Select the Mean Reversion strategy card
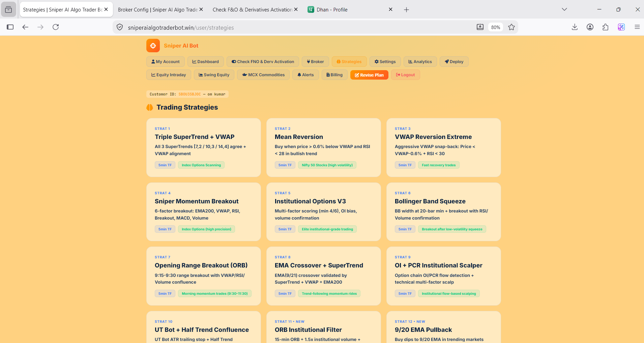Screen dimensions: 644x343 click(x=324, y=147)
